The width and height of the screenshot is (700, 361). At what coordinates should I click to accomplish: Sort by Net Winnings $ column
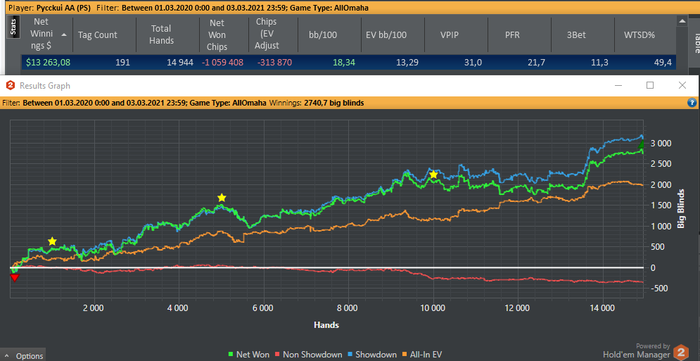point(46,34)
